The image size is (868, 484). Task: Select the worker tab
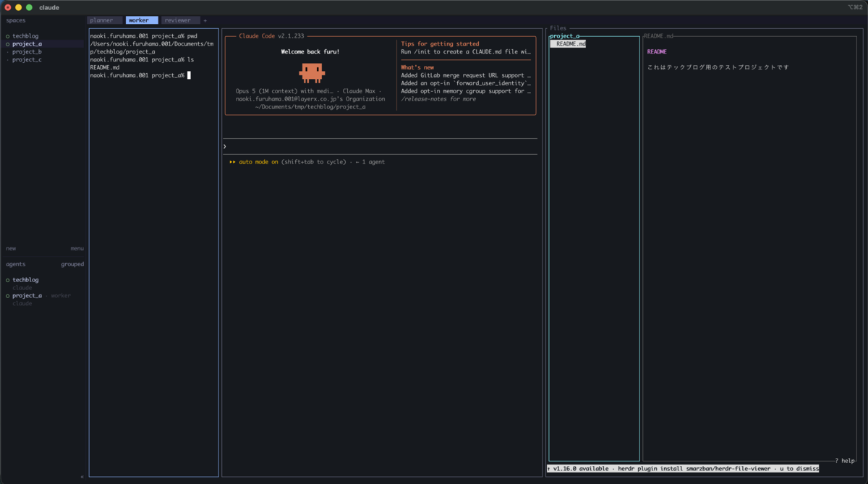(142, 20)
